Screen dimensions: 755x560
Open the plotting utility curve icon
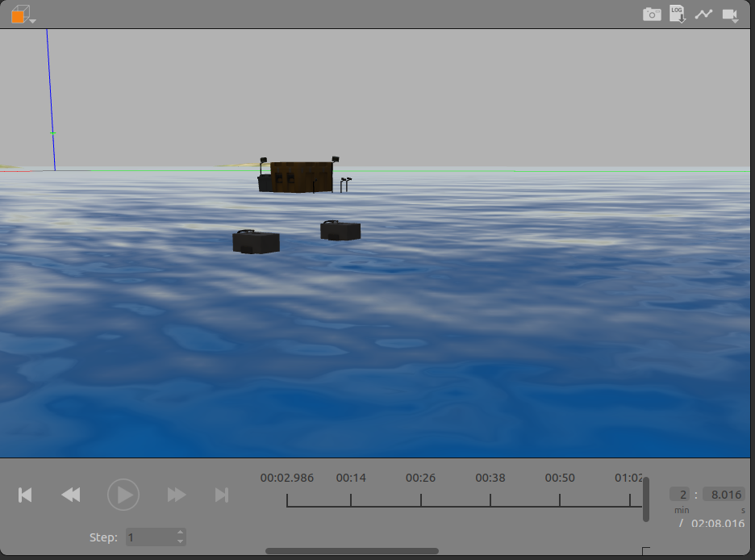coord(703,14)
